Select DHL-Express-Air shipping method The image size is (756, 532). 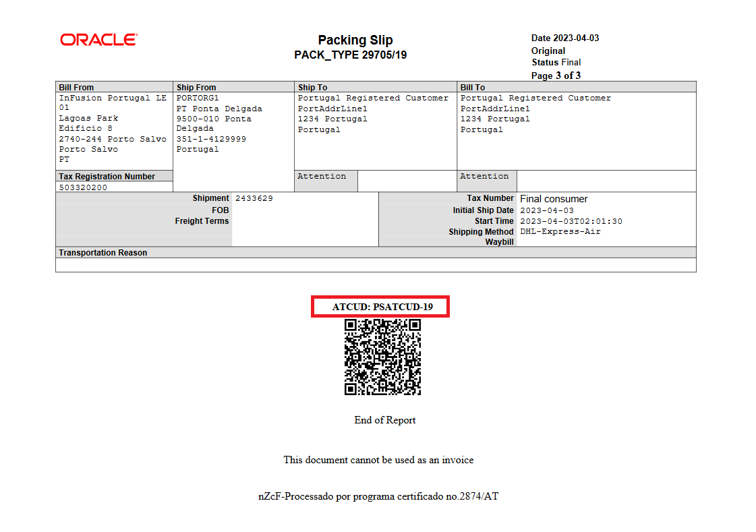click(x=560, y=232)
